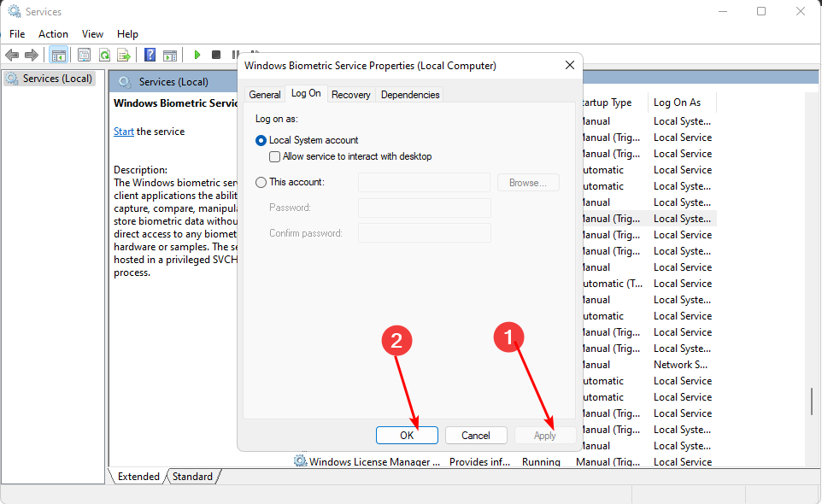
Task: Select the Local System account radio button
Action: [261, 140]
